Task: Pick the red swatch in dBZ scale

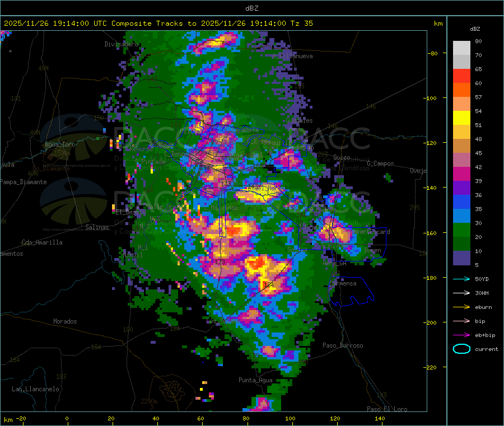Action: coord(461,76)
